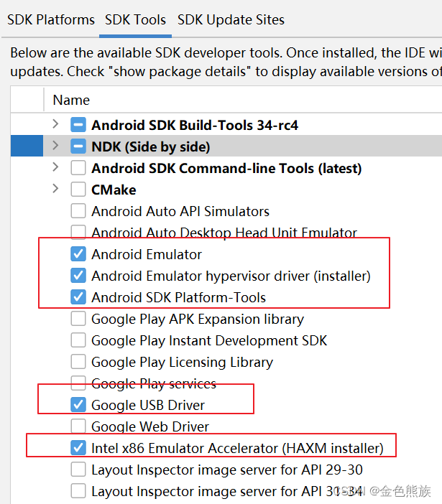The image size is (442, 504).
Task: Check Google Play Instant Development SDK
Action: tap(78, 340)
